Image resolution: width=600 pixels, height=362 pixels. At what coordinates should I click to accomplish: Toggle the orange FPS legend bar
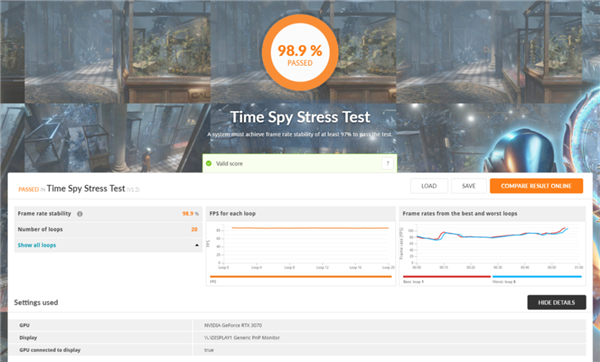coord(301,277)
